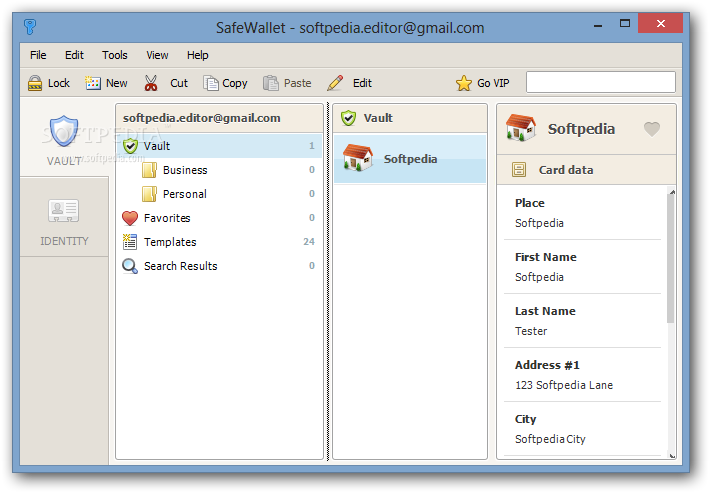Viewport: 710px width, 493px height.
Task: Click the Last Name value Tester
Action: [x=531, y=331]
